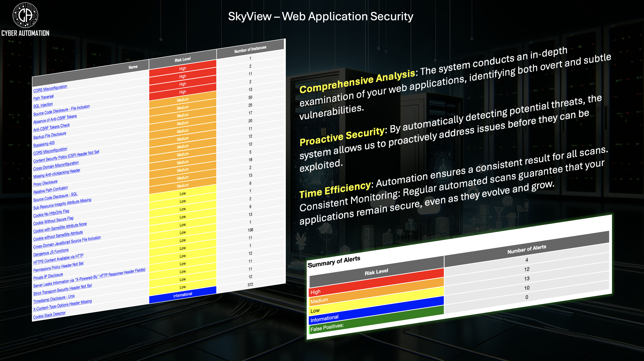
Task: Open the SQL Injection alert link
Action: 43,105
